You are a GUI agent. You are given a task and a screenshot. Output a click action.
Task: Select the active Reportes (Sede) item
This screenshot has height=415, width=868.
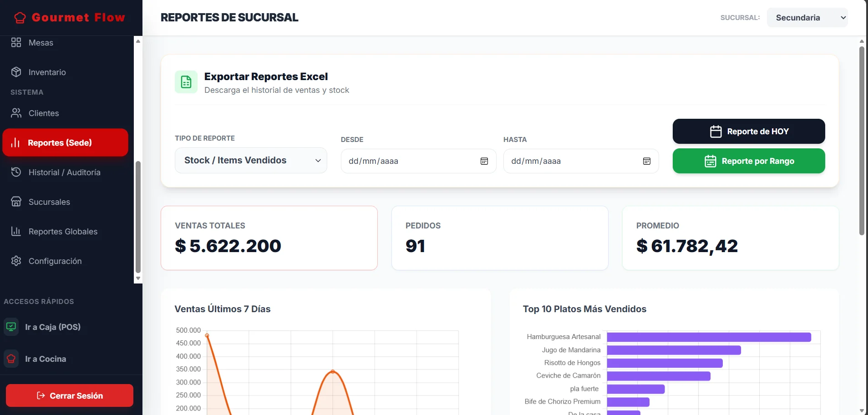pyautogui.click(x=66, y=142)
